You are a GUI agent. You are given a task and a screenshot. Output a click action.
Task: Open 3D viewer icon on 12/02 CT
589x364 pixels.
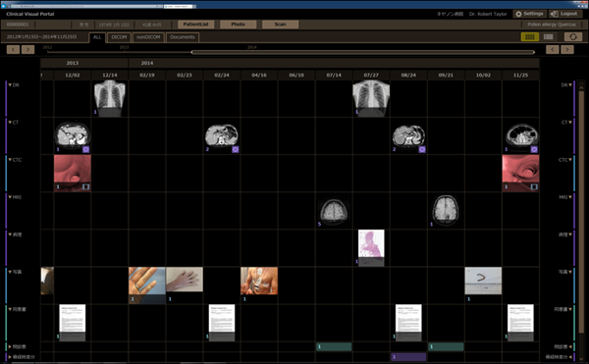click(86, 149)
